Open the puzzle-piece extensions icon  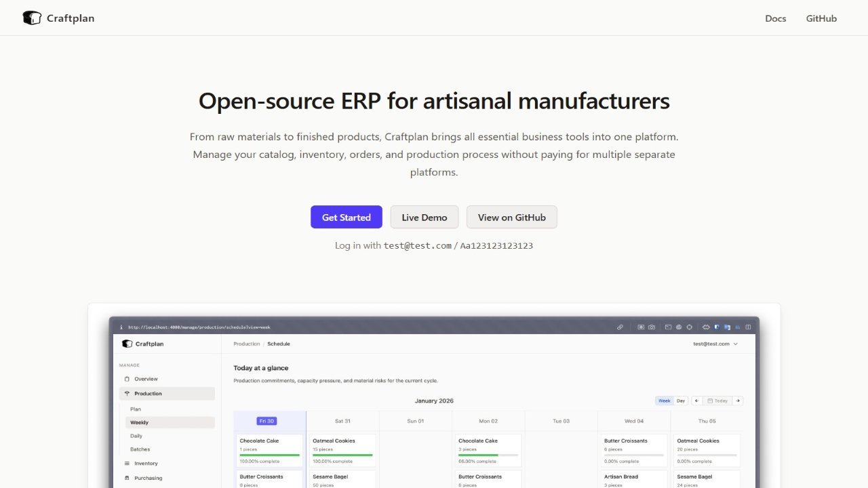tap(706, 327)
